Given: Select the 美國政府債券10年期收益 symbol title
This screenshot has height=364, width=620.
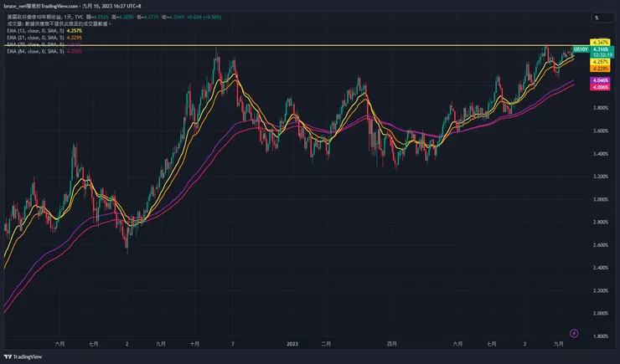Looking at the screenshot, I should click(34, 17).
